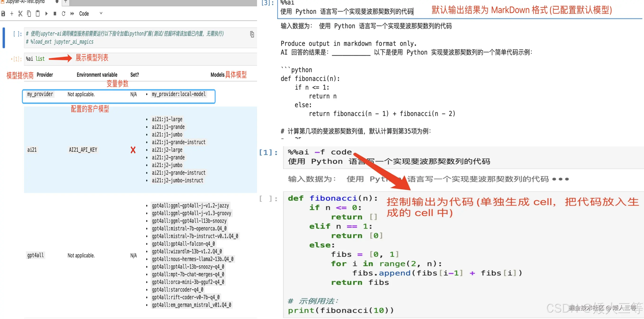This screenshot has height=319, width=644.
Task: Insert a new cell with the plus icon
Action: pyautogui.click(x=12, y=13)
